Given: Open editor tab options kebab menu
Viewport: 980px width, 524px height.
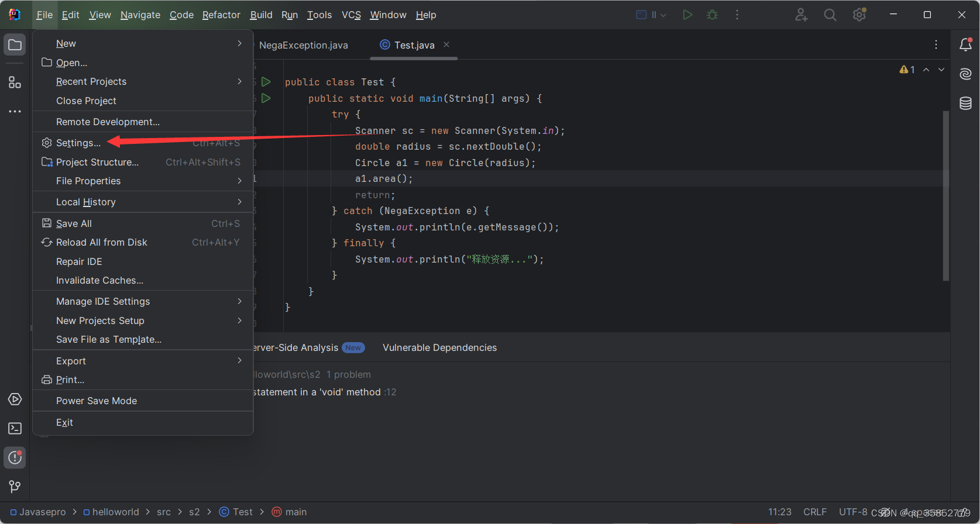Looking at the screenshot, I should click(x=936, y=45).
